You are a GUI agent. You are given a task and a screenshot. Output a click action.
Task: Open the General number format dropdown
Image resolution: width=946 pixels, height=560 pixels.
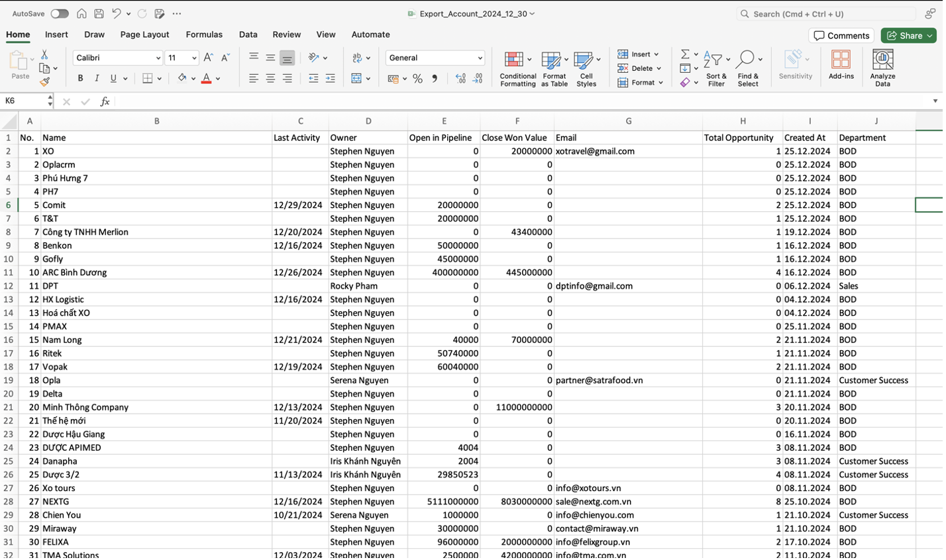(436, 58)
